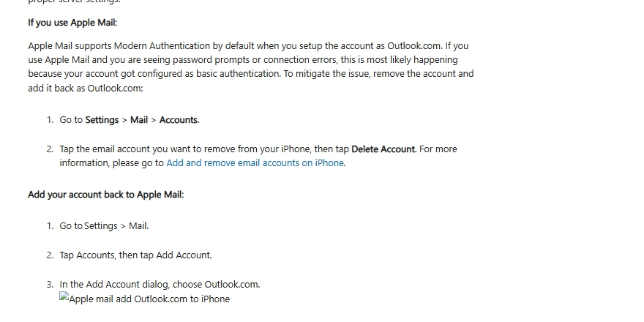
Task: Click the partially visible 'server settings' line at top
Action: [74, 1]
